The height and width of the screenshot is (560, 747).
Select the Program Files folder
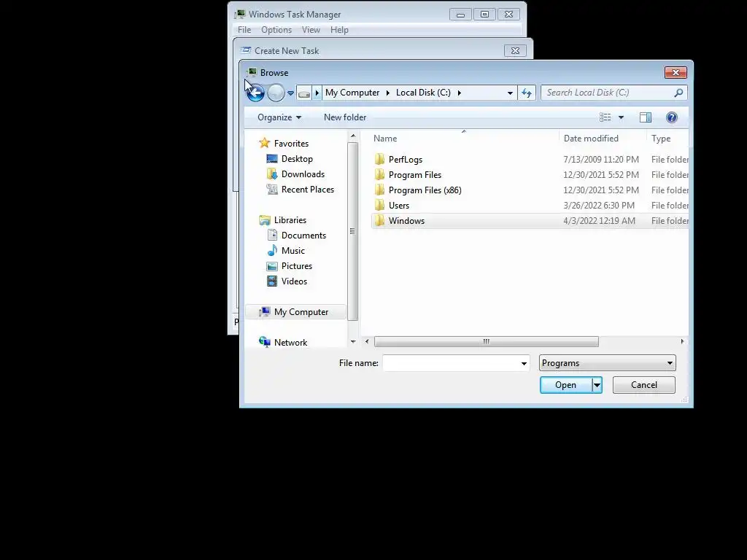coord(415,175)
